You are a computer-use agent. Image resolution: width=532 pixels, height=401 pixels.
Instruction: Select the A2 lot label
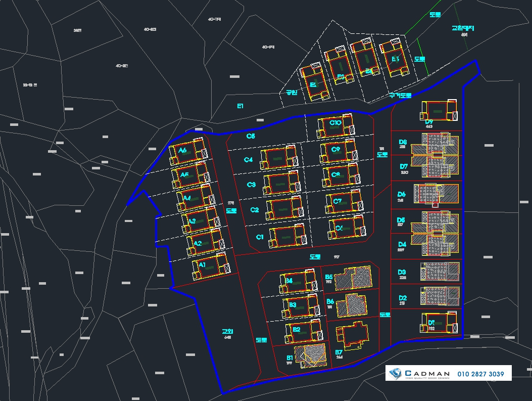[x=198, y=243]
